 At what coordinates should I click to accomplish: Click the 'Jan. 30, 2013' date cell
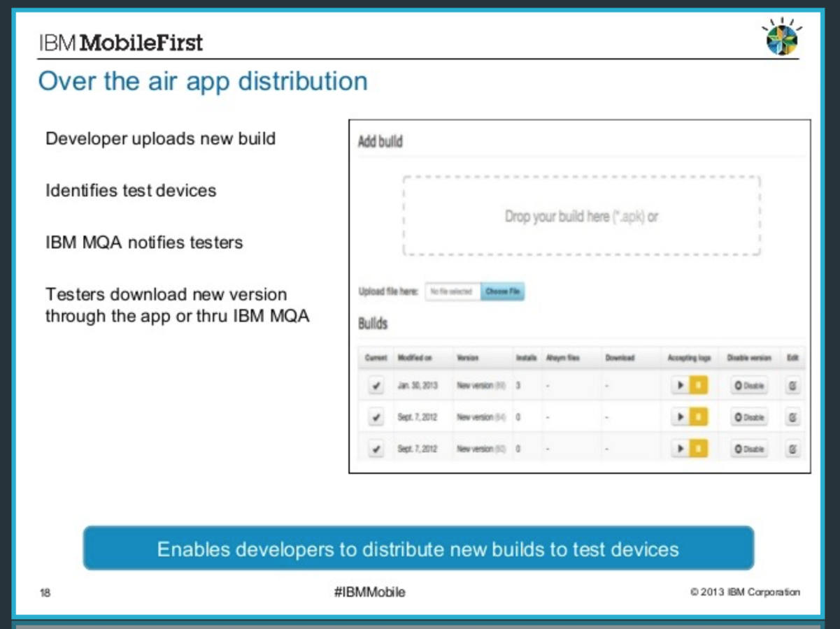coord(417,385)
